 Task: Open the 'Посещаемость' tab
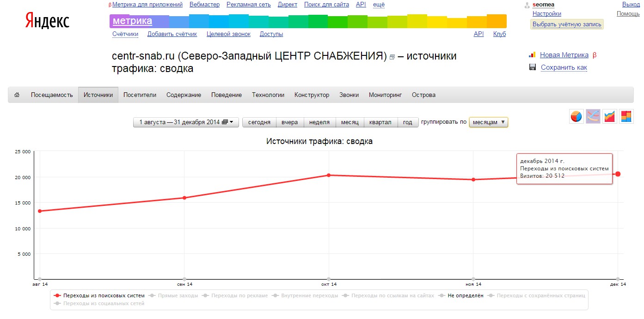(x=52, y=95)
